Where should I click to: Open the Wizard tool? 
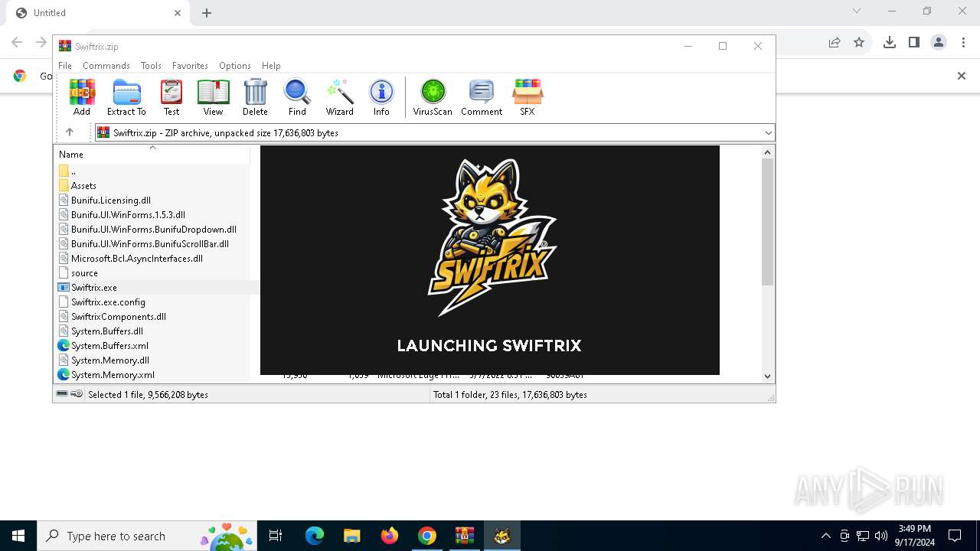click(339, 97)
